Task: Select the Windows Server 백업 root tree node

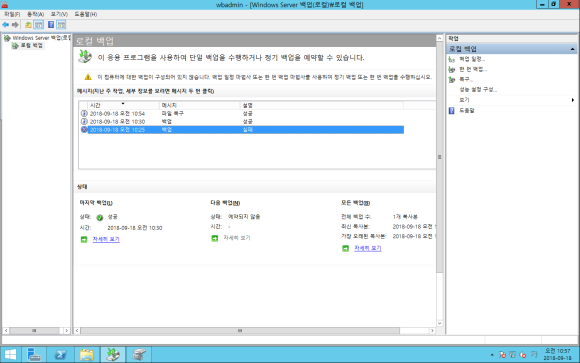Action: (41, 38)
